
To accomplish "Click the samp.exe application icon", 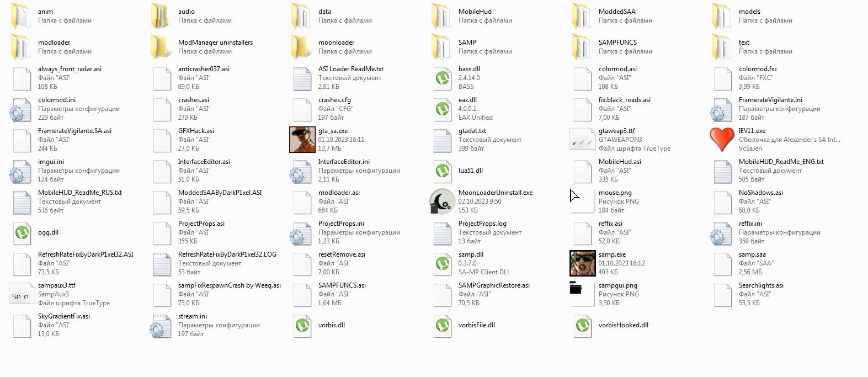I will click(582, 263).
